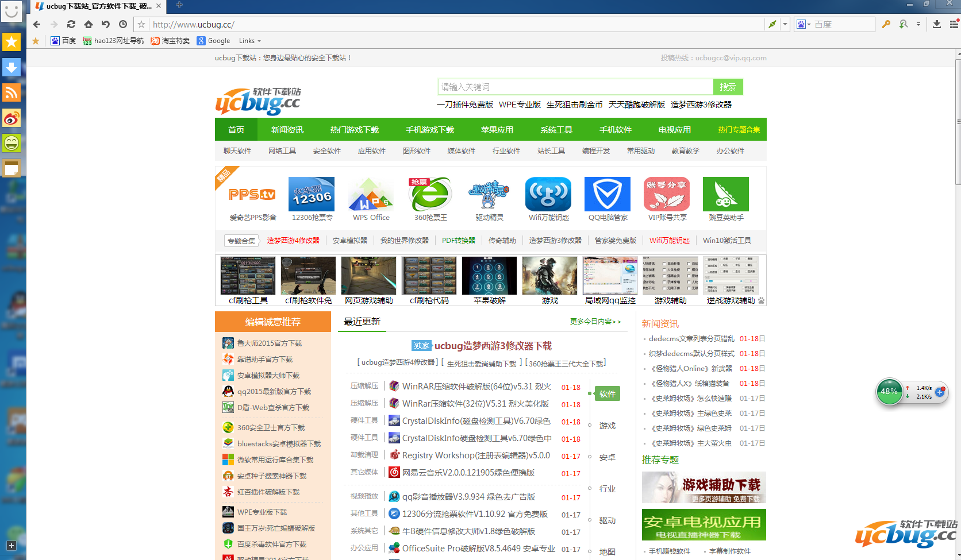Open the Weibo sidebar panel
Screen dimensions: 961x560
point(11,118)
